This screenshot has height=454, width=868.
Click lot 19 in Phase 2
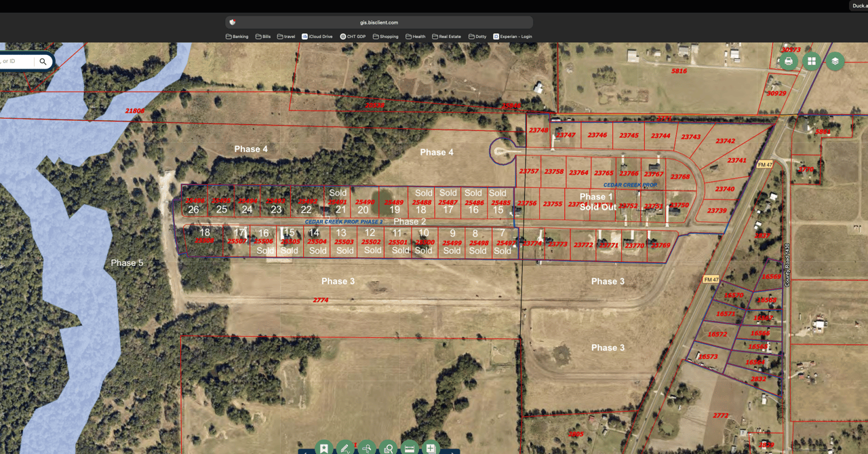[395, 210]
